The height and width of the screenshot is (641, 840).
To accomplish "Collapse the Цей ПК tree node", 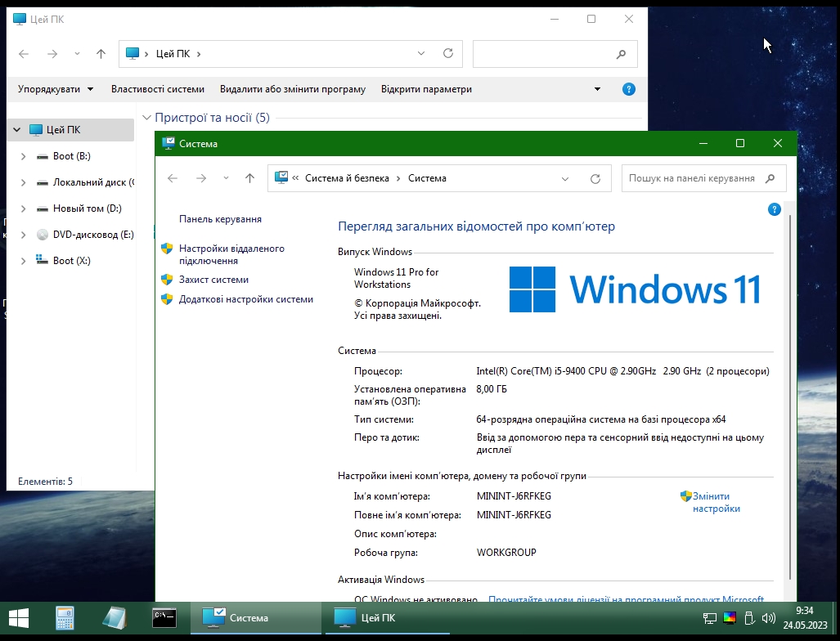I will (16, 130).
